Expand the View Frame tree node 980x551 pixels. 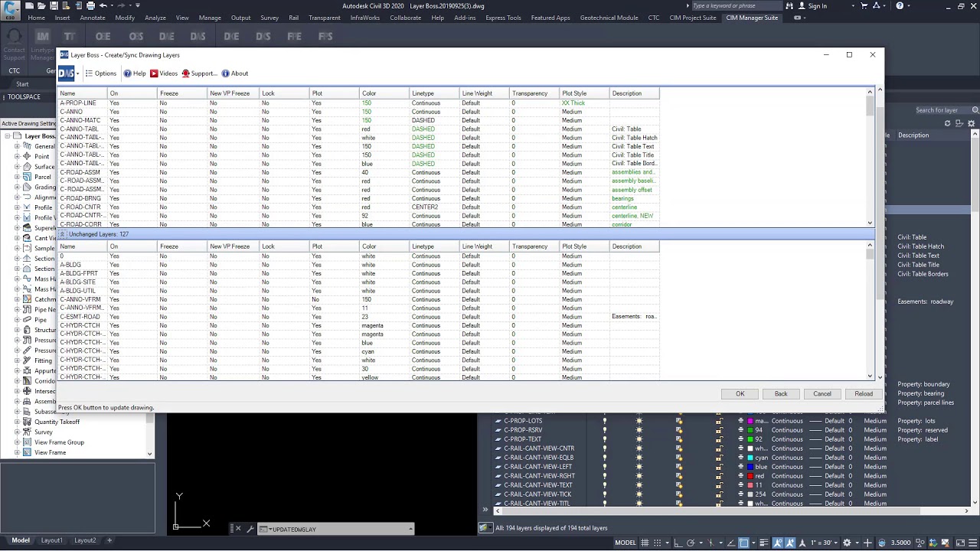click(x=17, y=452)
